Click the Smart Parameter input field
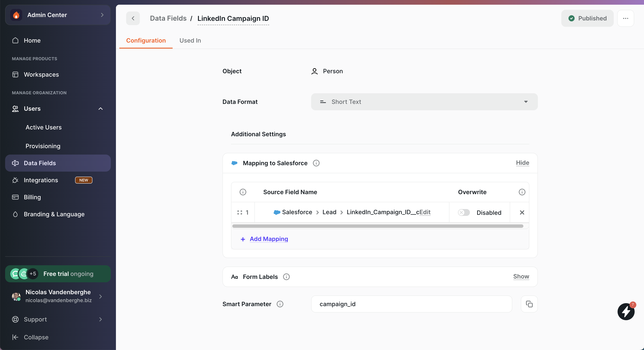Image resolution: width=644 pixels, height=350 pixels. point(411,304)
